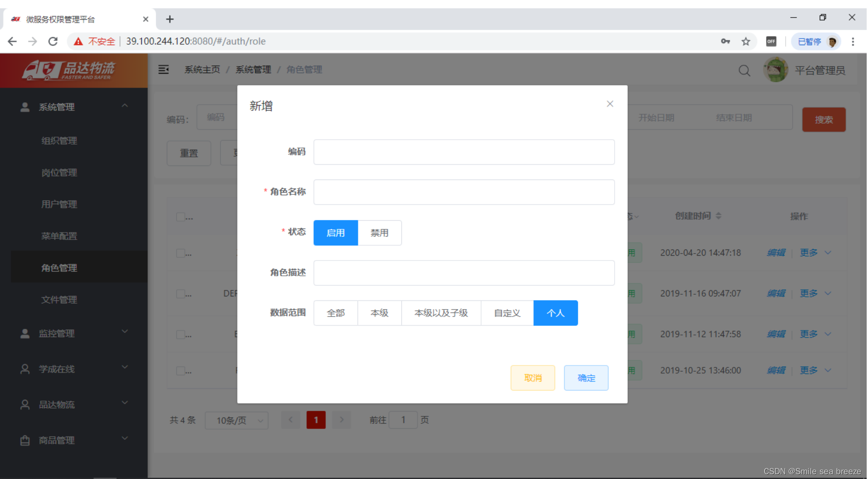Viewport: 868px width, 479px height.
Task: Click the 搜索 button
Action: (x=824, y=119)
